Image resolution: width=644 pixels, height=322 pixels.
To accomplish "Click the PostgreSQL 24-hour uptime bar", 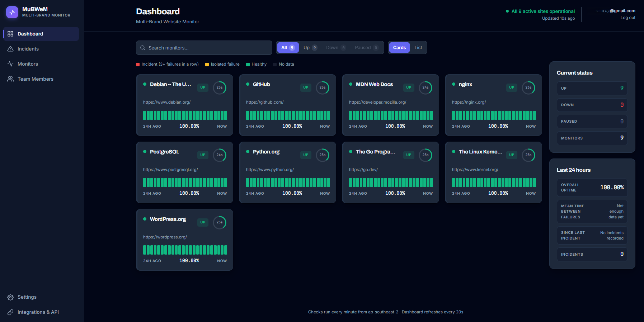I will (x=185, y=183).
